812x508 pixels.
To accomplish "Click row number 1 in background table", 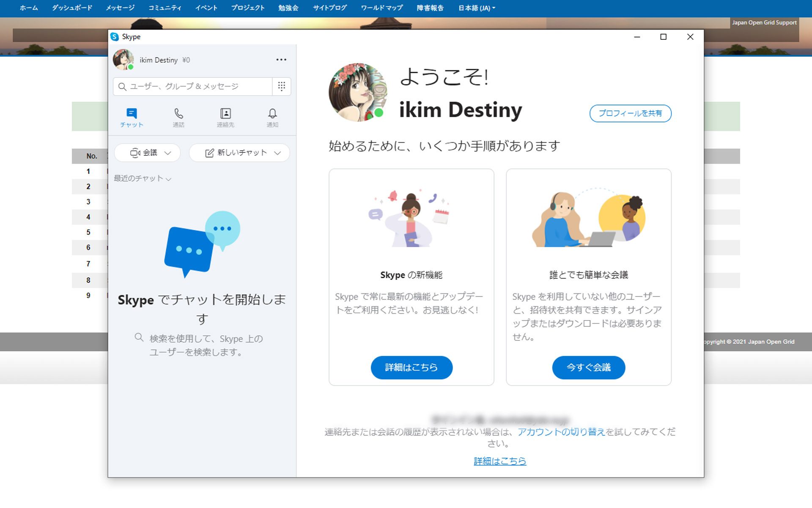I will click(x=88, y=171).
